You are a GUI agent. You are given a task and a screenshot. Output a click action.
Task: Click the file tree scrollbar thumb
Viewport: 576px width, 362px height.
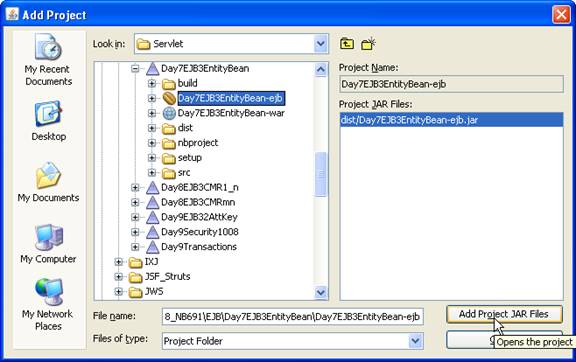pos(321,174)
